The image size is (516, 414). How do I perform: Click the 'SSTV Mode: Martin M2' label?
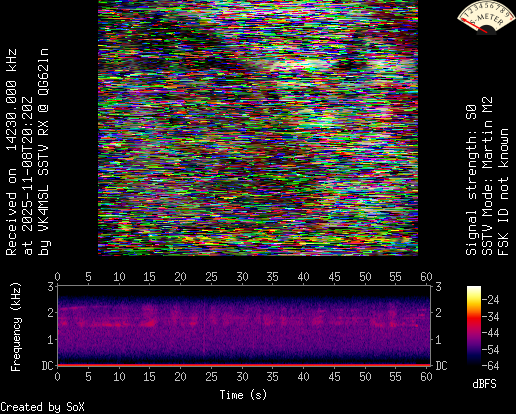click(487, 176)
